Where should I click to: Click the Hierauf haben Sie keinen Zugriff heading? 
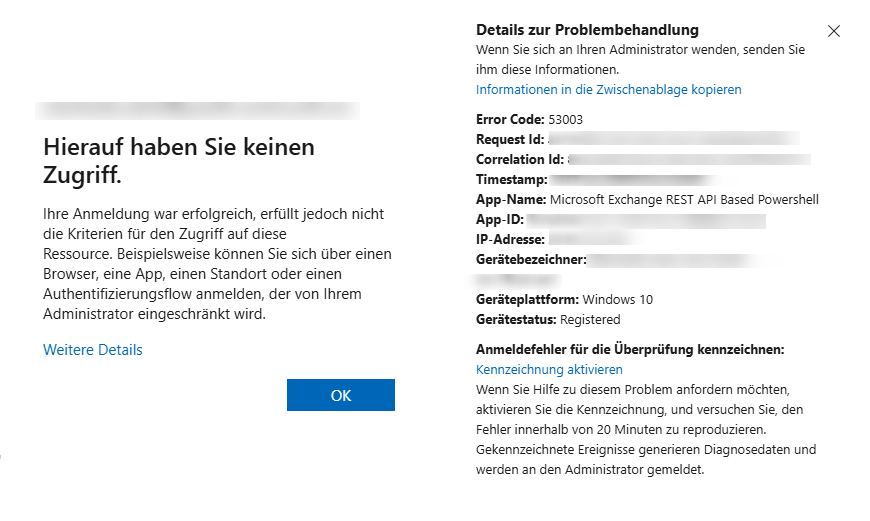click(x=179, y=161)
